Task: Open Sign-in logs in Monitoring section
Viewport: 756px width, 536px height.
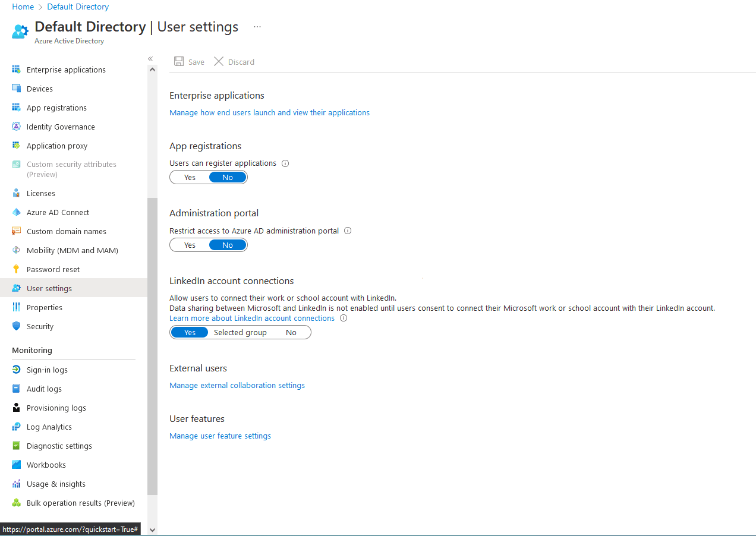Action: pos(47,370)
